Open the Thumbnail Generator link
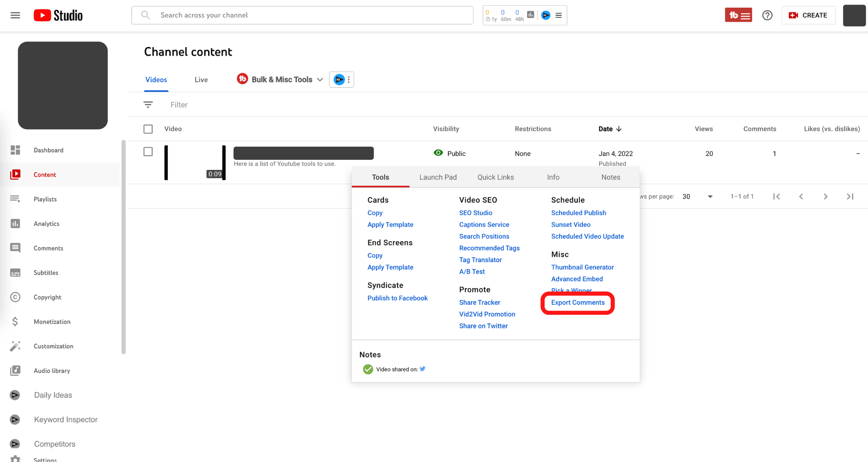 (582, 267)
